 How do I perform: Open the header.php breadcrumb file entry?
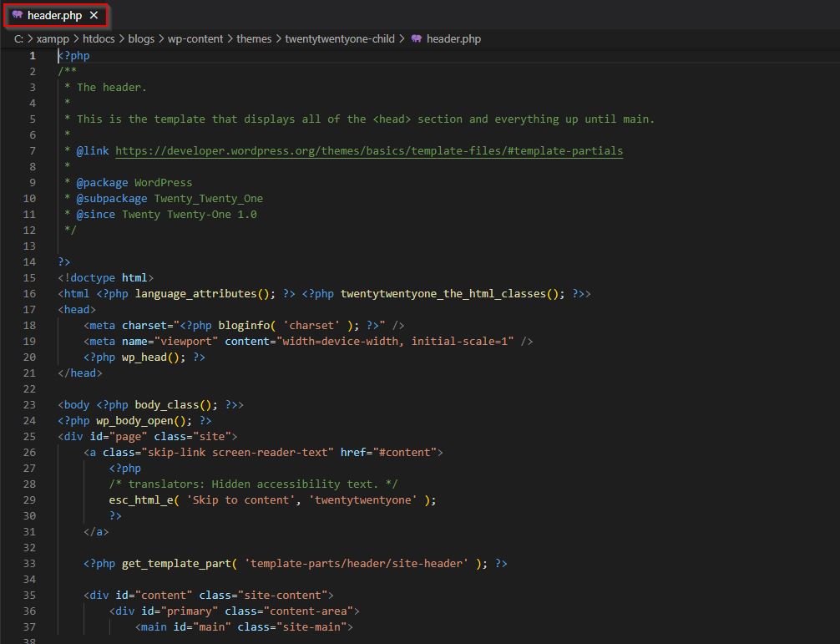[453, 38]
